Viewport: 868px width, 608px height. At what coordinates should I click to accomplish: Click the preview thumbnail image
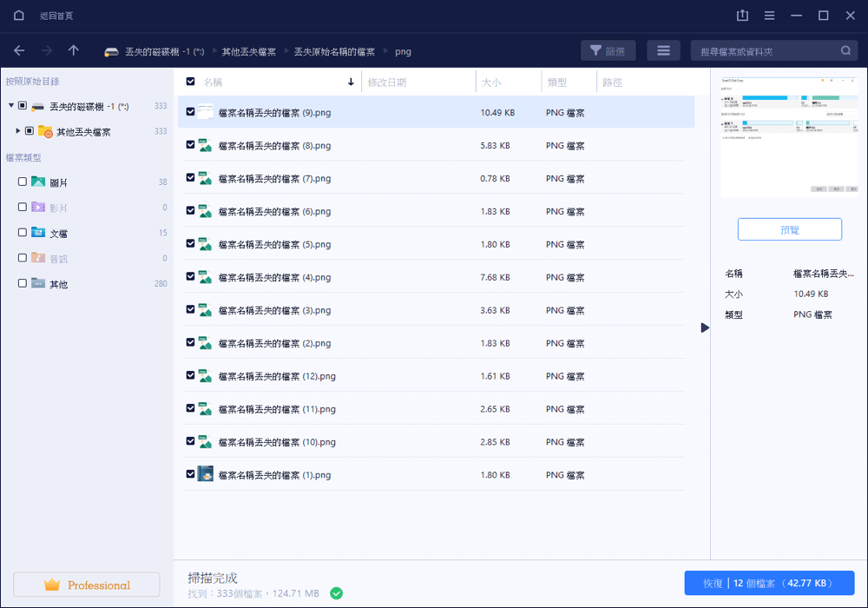[789, 136]
